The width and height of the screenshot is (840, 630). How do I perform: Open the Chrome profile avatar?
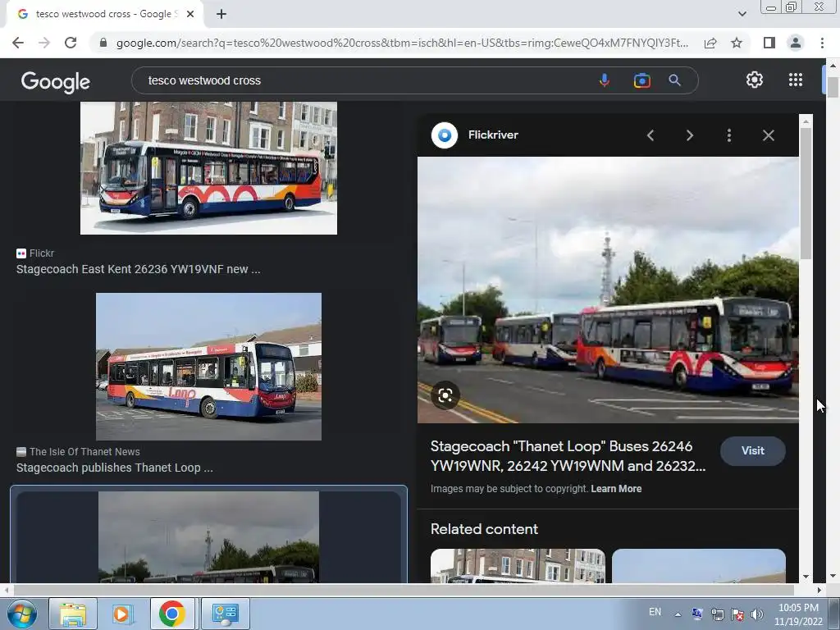[x=796, y=43]
